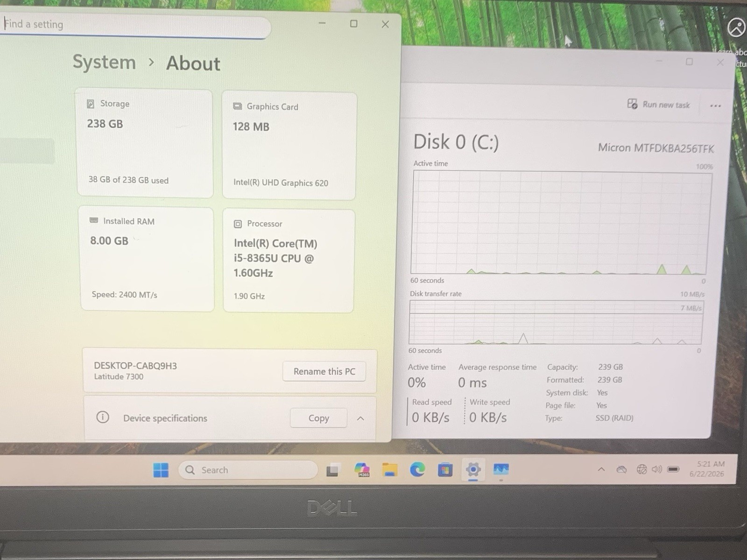
Task: Open network globe tray icon
Action: point(642,469)
